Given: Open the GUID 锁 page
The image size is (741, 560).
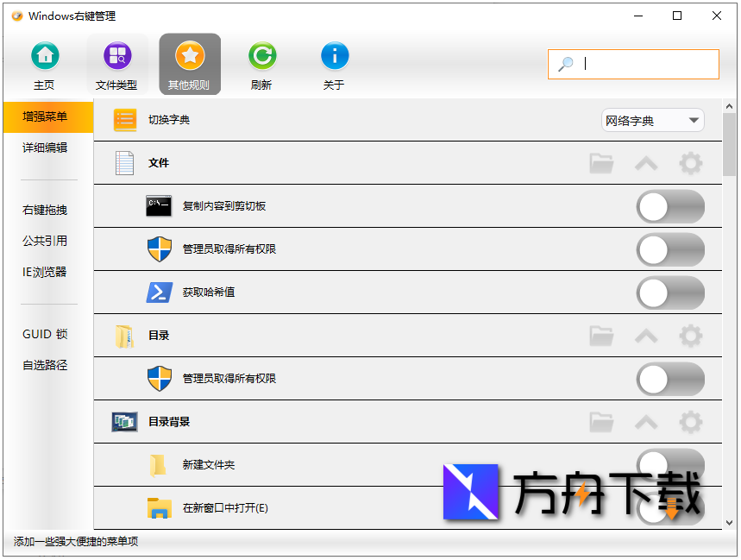Looking at the screenshot, I should [x=45, y=334].
